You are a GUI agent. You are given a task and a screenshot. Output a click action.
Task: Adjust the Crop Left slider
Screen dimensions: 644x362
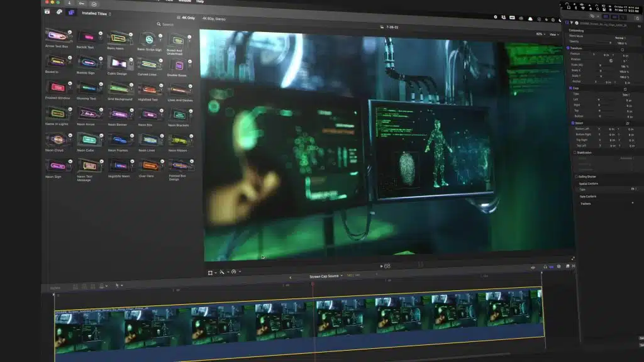click(x=607, y=99)
